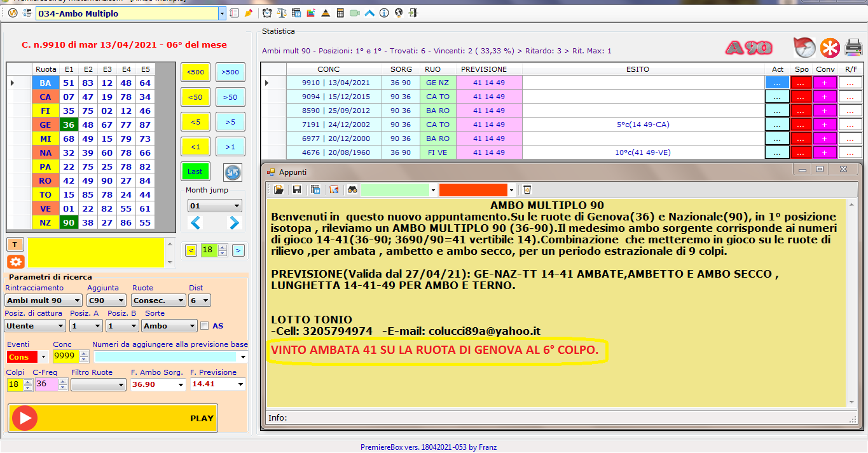
Task: Click the yellow <50 button
Action: [x=196, y=97]
